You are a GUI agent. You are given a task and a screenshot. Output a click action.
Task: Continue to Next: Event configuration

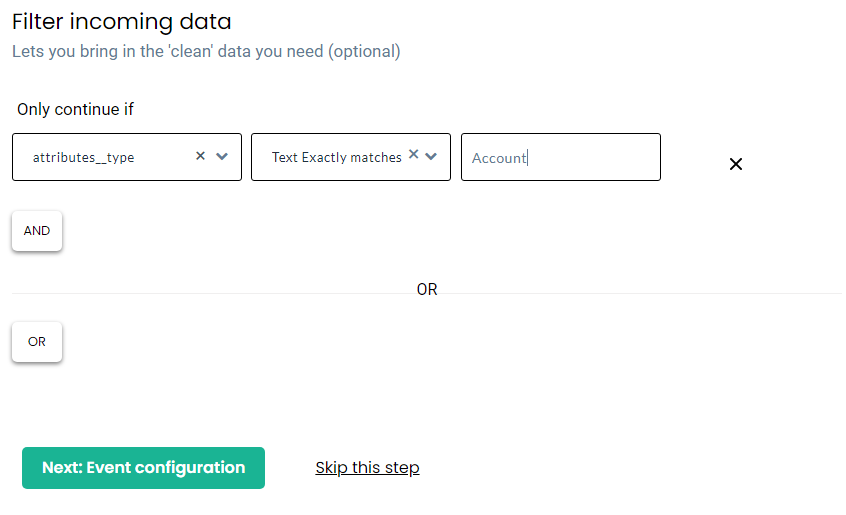pos(144,468)
